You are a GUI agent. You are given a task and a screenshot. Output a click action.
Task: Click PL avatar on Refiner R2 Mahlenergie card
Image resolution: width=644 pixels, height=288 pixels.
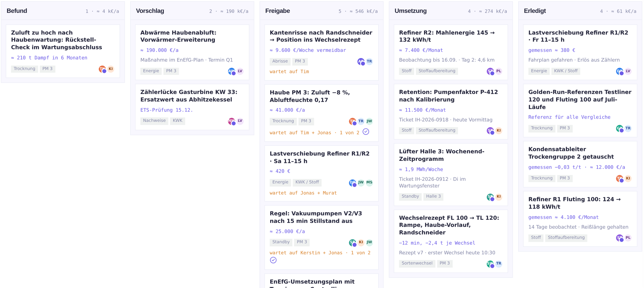(499, 71)
